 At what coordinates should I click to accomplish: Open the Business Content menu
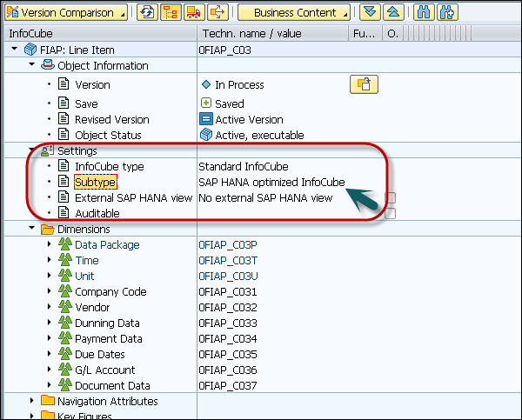click(x=292, y=13)
